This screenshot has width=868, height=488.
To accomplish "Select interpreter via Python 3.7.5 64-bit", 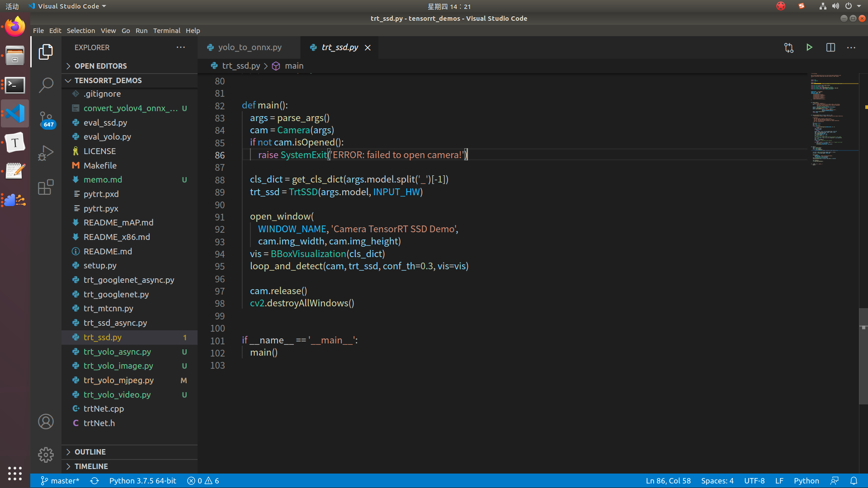I will click(x=142, y=480).
